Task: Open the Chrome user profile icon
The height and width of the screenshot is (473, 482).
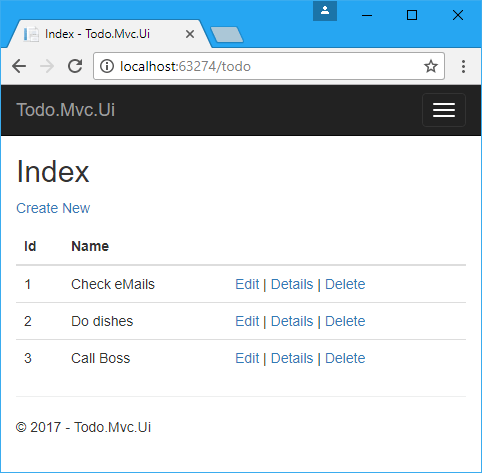Action: (325, 11)
